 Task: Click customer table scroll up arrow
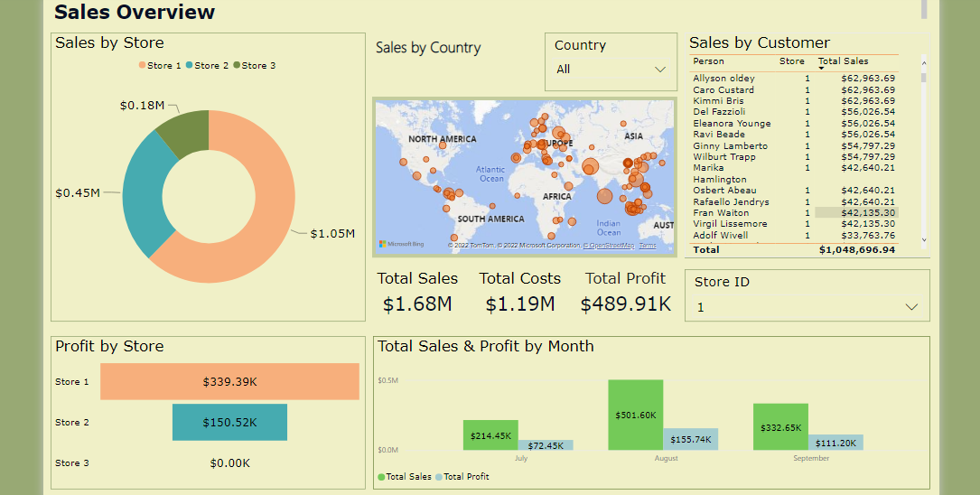coord(923,61)
